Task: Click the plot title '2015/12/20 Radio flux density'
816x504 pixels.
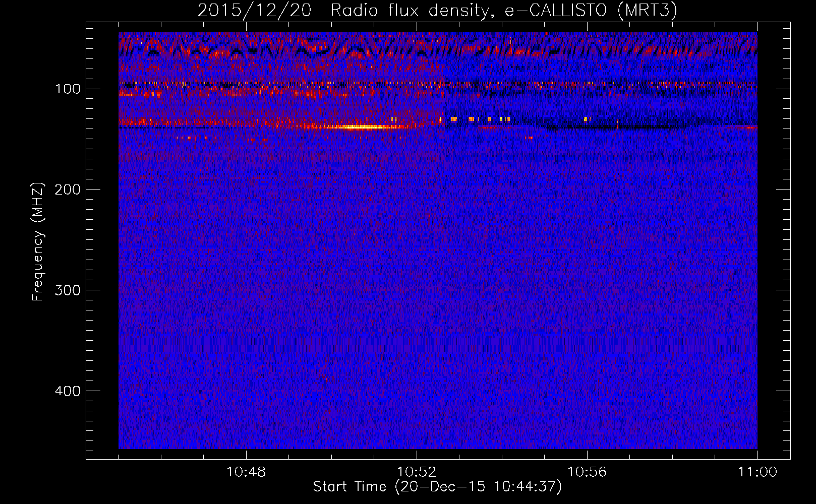Action: click(437, 10)
